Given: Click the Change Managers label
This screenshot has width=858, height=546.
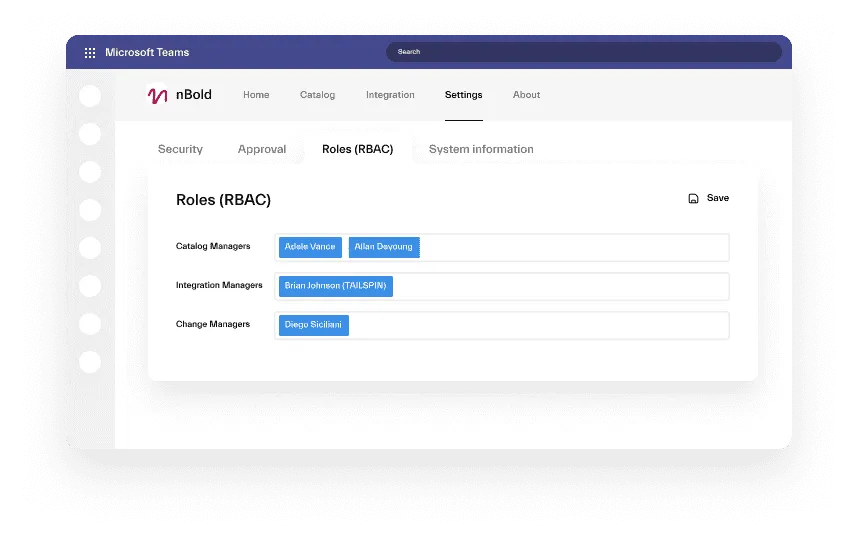Looking at the screenshot, I should click(213, 324).
